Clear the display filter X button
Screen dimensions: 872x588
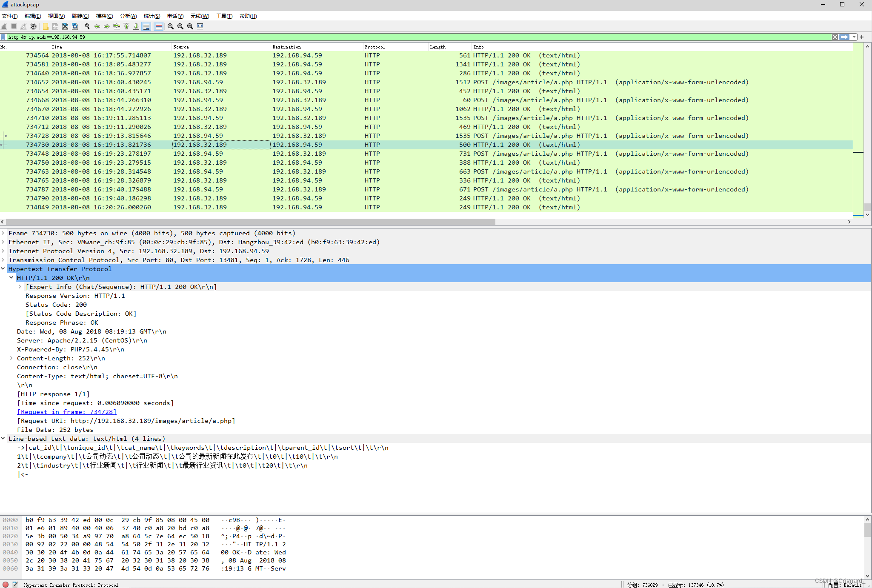tap(835, 37)
